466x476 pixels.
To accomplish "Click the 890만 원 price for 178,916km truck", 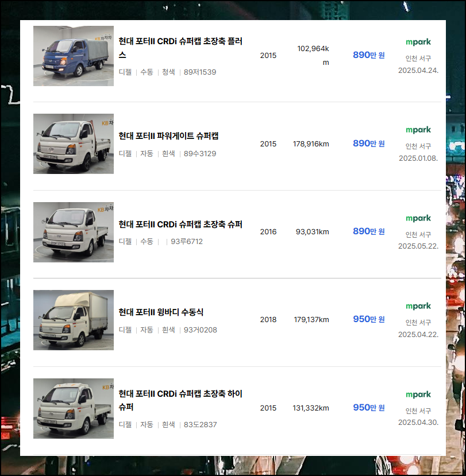I will pos(369,144).
